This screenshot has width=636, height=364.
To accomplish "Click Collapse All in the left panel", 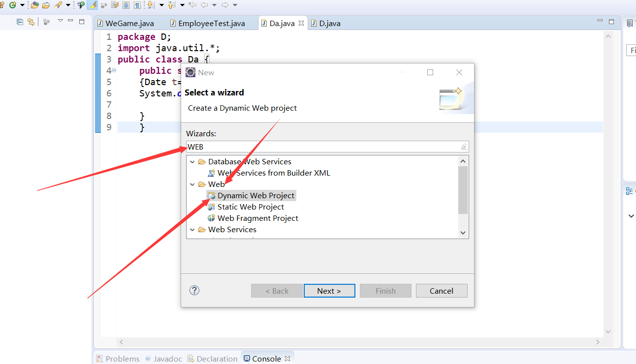I will 20,22.
